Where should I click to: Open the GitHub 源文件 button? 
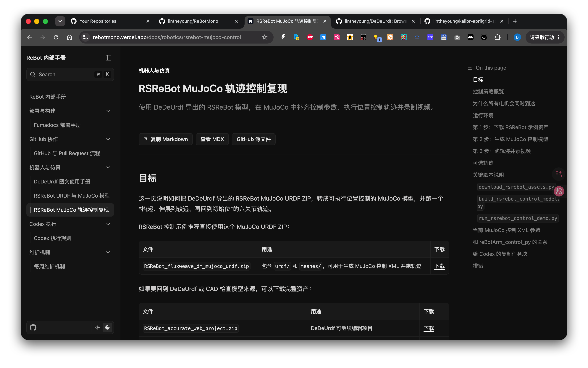tap(253, 139)
